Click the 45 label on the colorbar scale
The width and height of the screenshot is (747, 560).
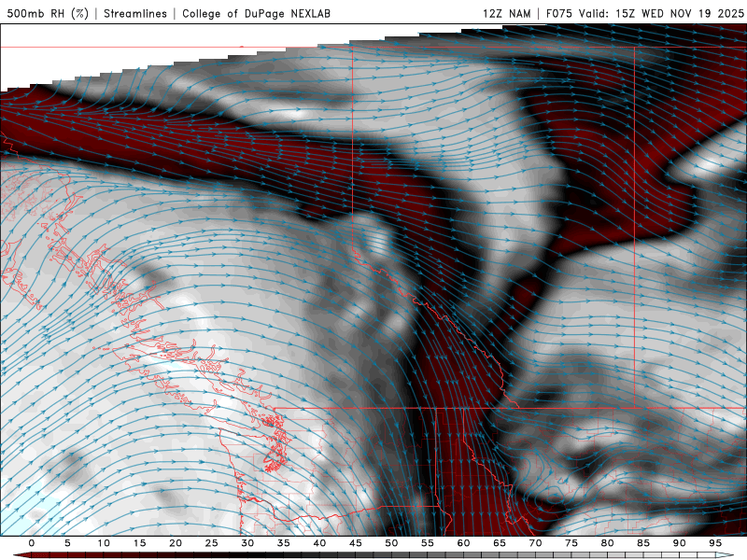(x=356, y=543)
